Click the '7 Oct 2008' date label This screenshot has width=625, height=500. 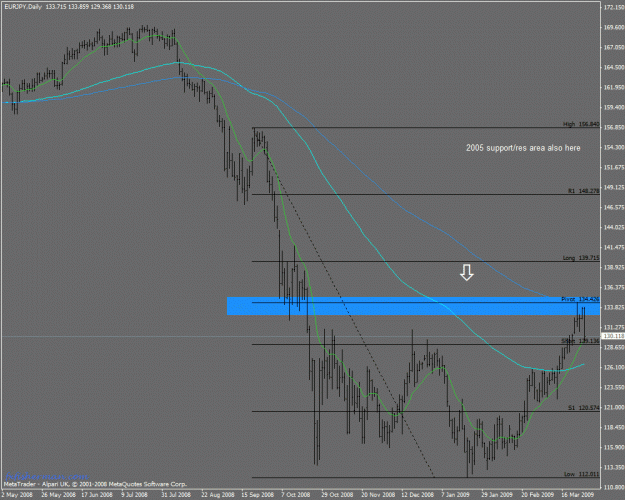295,495
